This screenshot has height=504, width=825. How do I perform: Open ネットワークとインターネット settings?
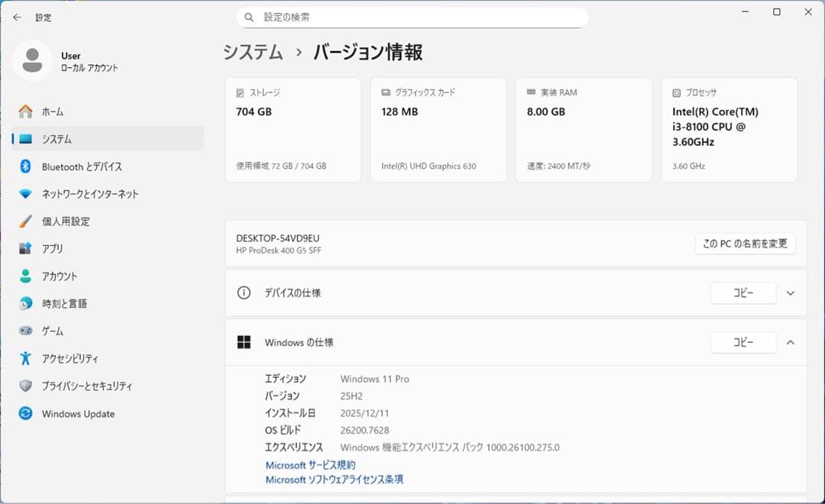point(108,194)
